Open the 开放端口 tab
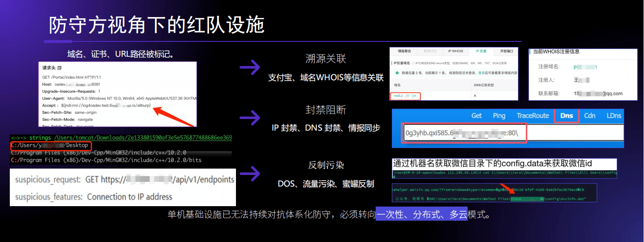 pos(506,51)
